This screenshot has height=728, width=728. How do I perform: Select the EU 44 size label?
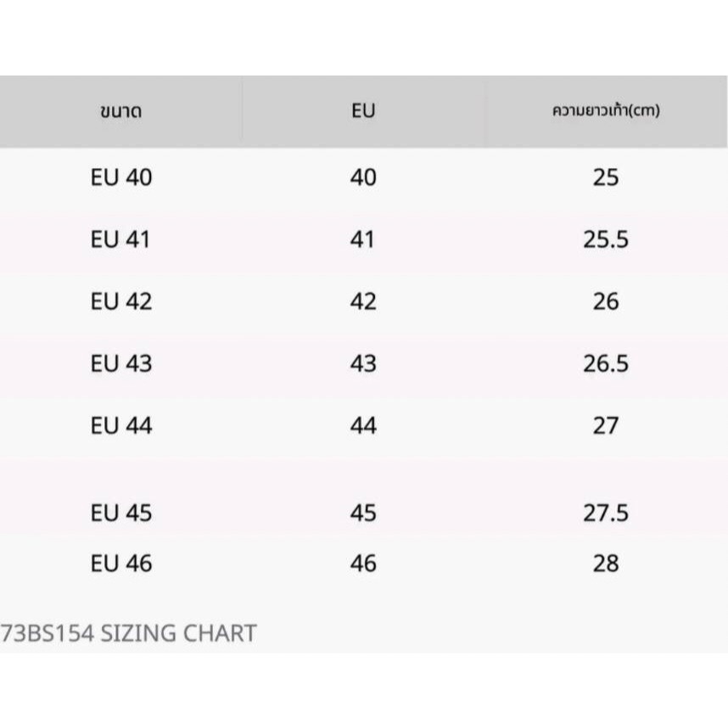pos(121,425)
